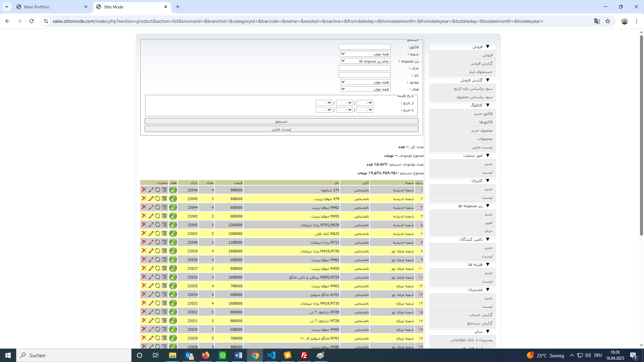The image size is (644, 362).
Task: Toggle green active status for barcode 23039
Action: point(173,251)
